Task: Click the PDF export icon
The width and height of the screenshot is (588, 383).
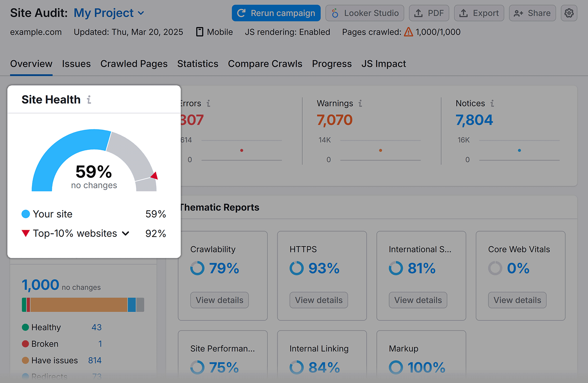Action: point(419,13)
